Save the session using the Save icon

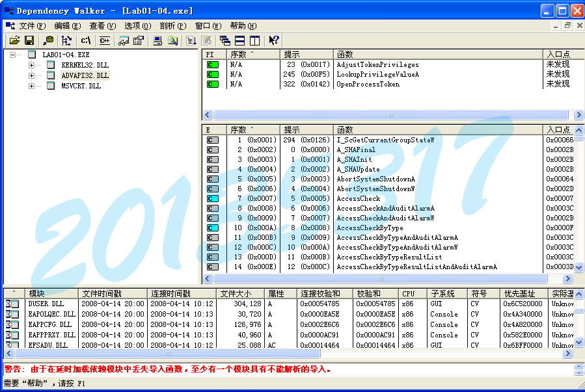(x=29, y=40)
